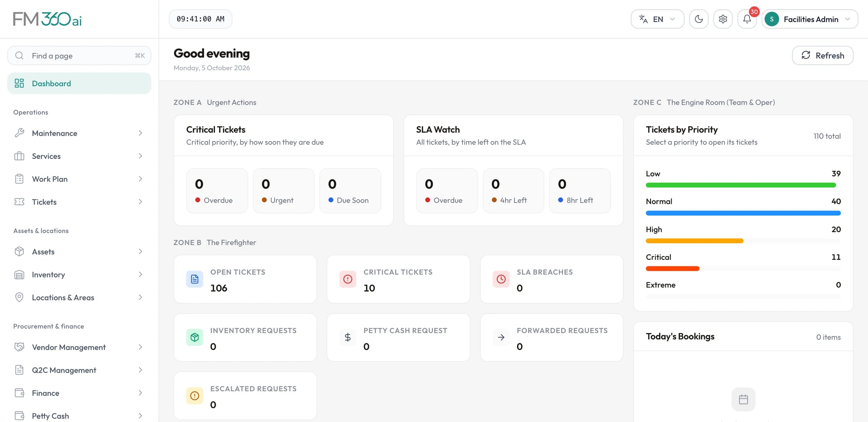Click the Inventory icon in the sidebar

19,274
